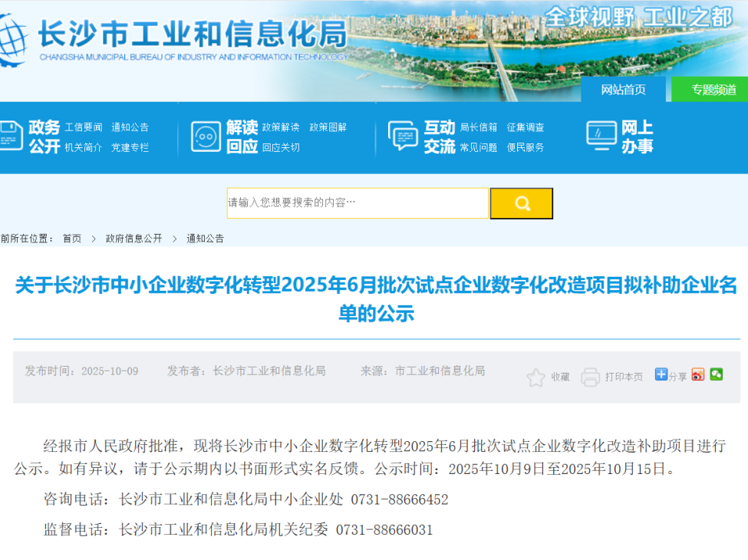Go to 首页 via the breadcrumb
The image size is (748, 560).
[71, 239]
